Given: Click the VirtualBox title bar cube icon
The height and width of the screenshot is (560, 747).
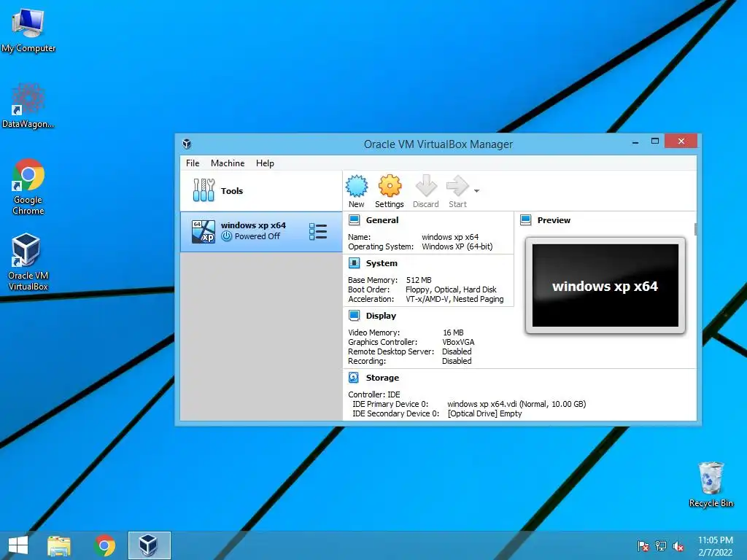Looking at the screenshot, I should click(187, 144).
